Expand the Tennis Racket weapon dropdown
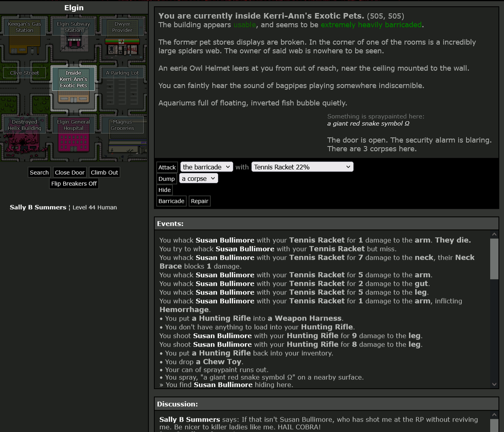Image resolution: width=504 pixels, height=432 pixels. [x=302, y=167]
